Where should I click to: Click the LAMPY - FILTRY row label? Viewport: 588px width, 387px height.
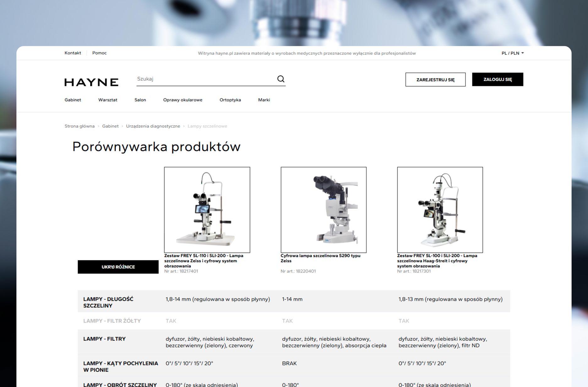coord(104,339)
